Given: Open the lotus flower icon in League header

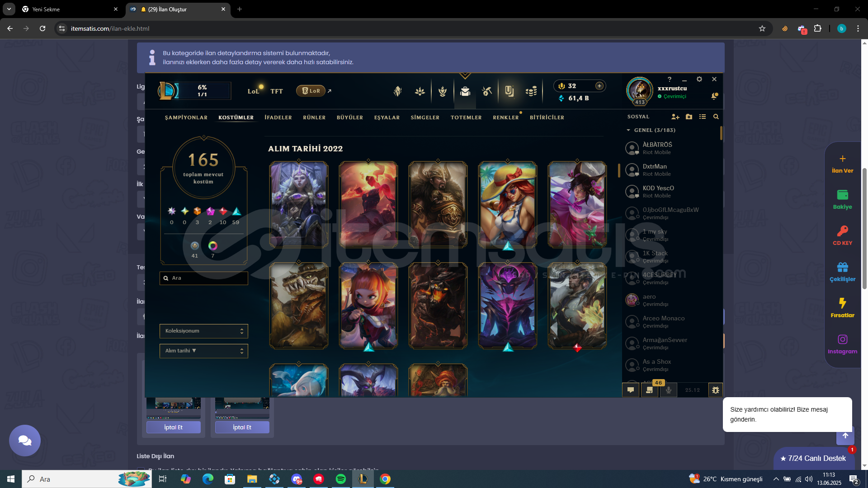Looking at the screenshot, I should (x=420, y=91).
